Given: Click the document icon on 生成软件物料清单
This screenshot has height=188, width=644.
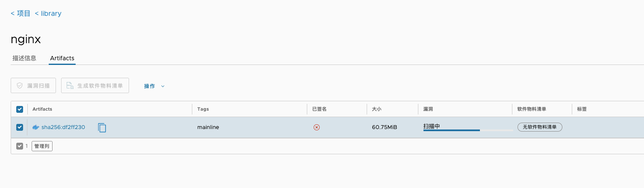Looking at the screenshot, I should 69,86.
